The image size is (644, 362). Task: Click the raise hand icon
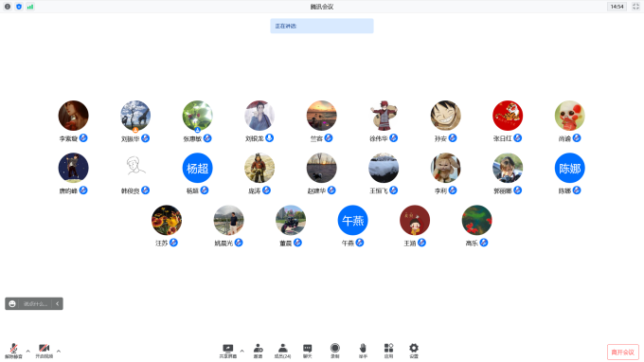(x=363, y=349)
